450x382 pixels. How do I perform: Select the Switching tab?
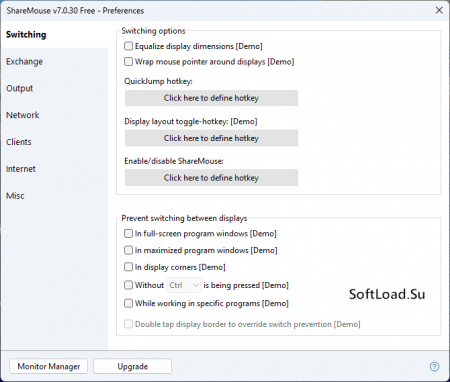(54, 34)
